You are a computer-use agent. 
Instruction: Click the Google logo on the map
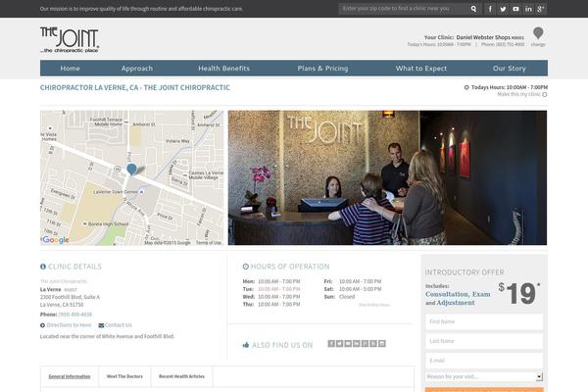point(56,240)
